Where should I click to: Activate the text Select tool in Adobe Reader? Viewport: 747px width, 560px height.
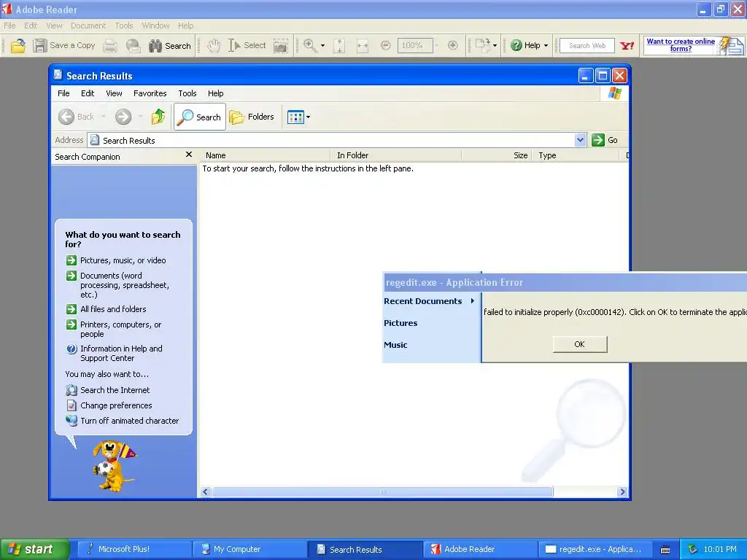[x=247, y=45]
